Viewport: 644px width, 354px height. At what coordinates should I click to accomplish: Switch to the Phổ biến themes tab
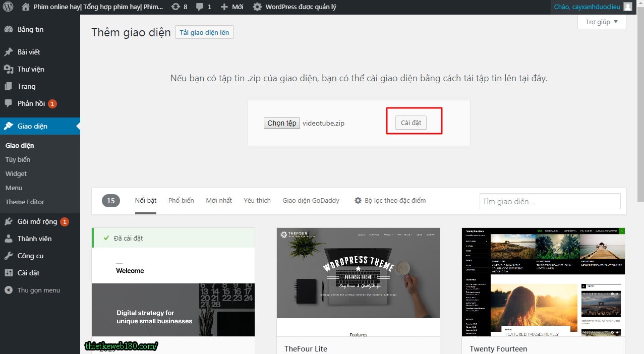coord(181,200)
